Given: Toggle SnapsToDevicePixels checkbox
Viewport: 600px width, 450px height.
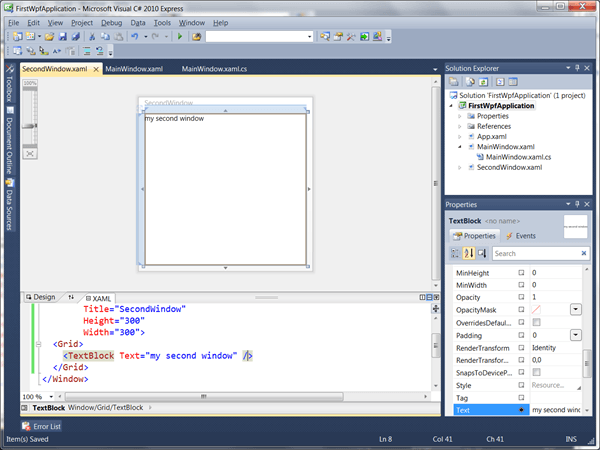Looking at the screenshot, I should point(536,372).
